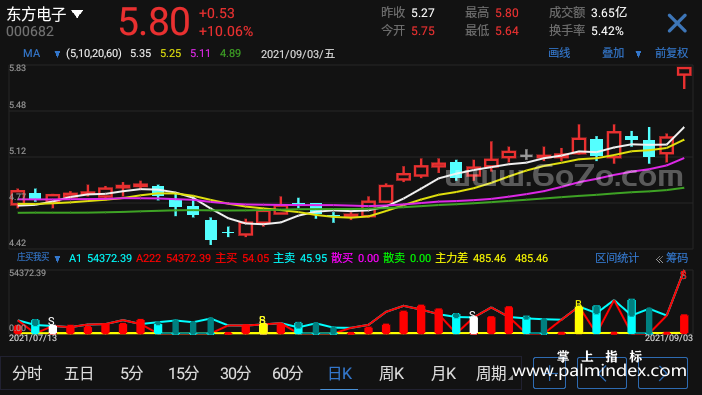Open the stock selector arrow beside 东方电子

(x=77, y=14)
